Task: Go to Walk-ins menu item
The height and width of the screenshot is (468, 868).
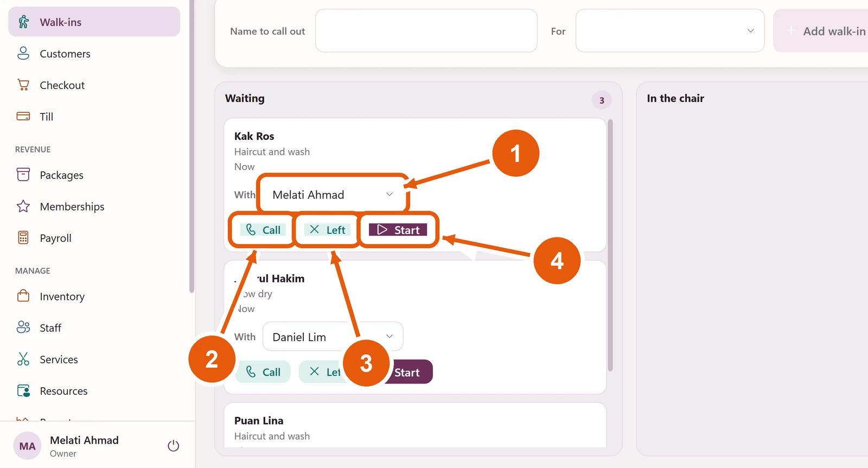Action: pos(94,22)
